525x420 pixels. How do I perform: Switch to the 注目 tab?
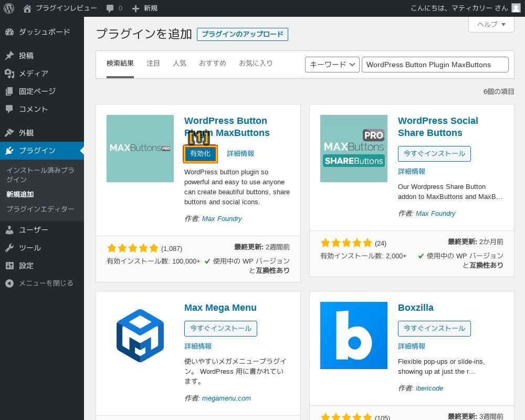pyautogui.click(x=153, y=64)
